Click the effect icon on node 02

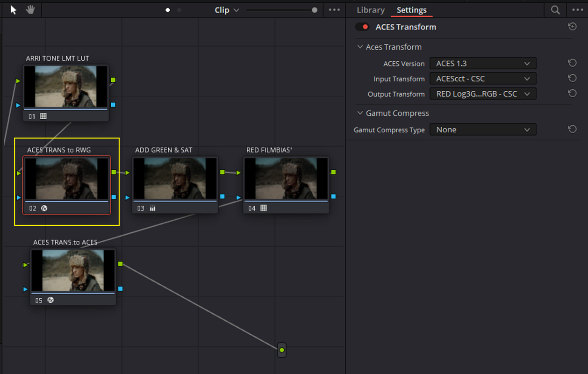coord(45,208)
